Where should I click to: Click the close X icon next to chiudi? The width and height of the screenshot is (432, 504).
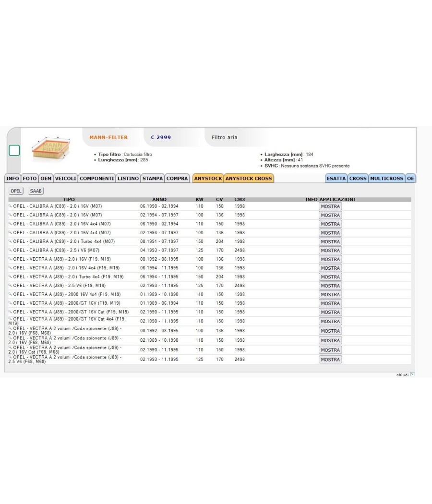(x=412, y=374)
